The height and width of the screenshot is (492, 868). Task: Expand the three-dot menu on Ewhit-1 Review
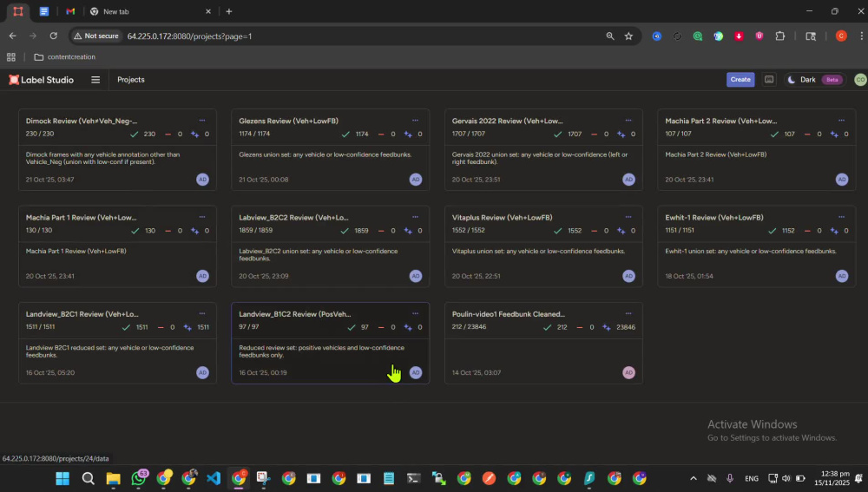pos(841,217)
